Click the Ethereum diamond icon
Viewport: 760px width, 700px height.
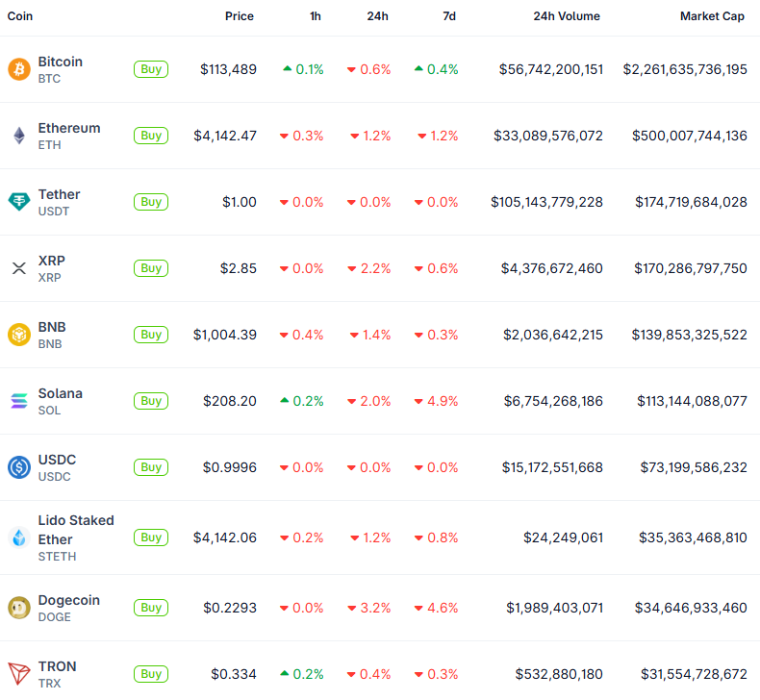pyautogui.click(x=19, y=136)
